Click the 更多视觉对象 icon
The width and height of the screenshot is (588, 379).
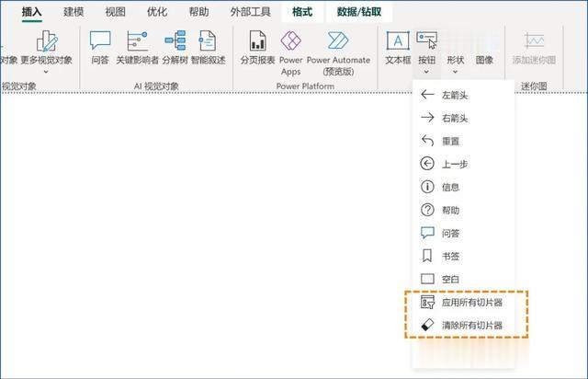pyautogui.click(x=47, y=41)
